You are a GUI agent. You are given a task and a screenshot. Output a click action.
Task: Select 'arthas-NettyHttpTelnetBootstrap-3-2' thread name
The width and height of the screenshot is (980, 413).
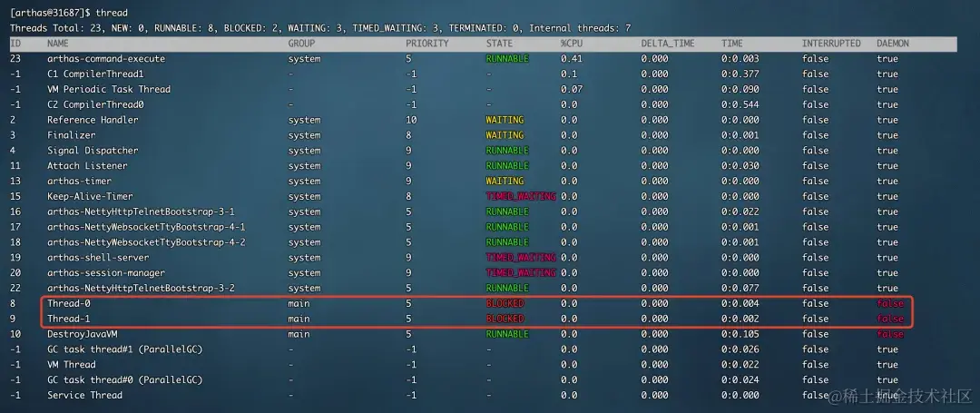[x=142, y=288]
